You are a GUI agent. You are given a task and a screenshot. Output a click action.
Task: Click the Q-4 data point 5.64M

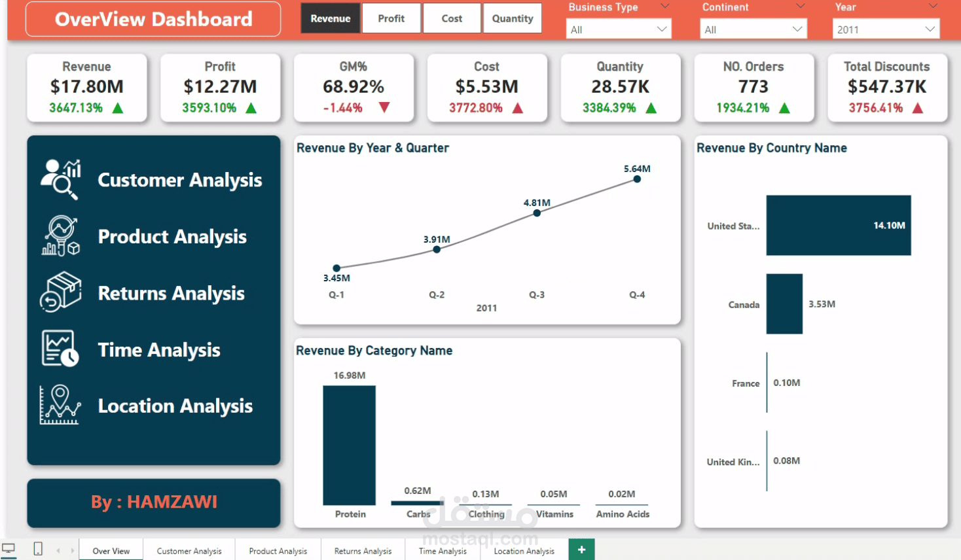point(637,179)
